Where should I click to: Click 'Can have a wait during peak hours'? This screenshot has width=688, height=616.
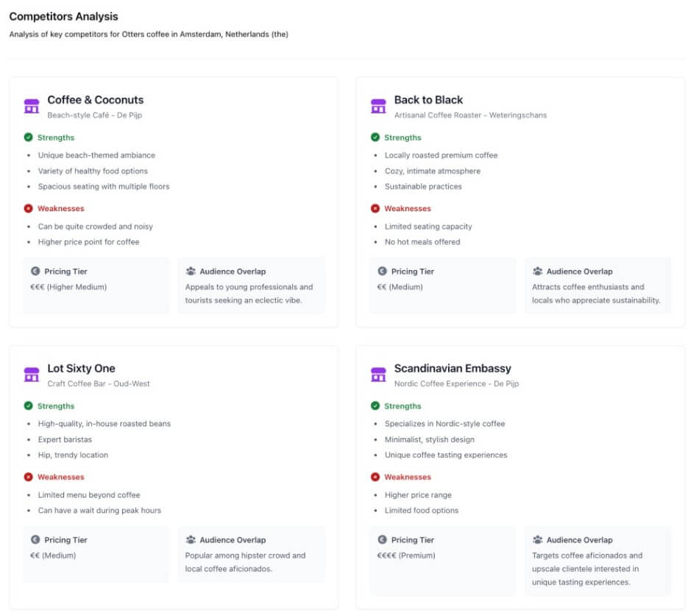[x=99, y=510]
